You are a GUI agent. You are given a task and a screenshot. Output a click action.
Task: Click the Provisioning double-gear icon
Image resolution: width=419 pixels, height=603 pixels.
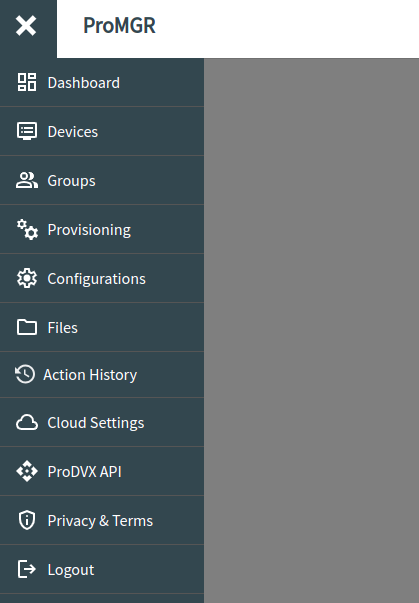(x=27, y=229)
